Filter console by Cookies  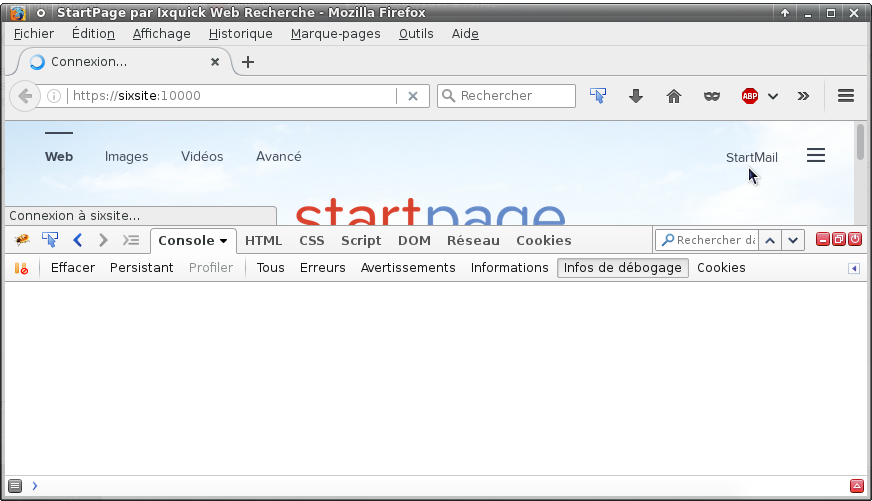(x=721, y=267)
